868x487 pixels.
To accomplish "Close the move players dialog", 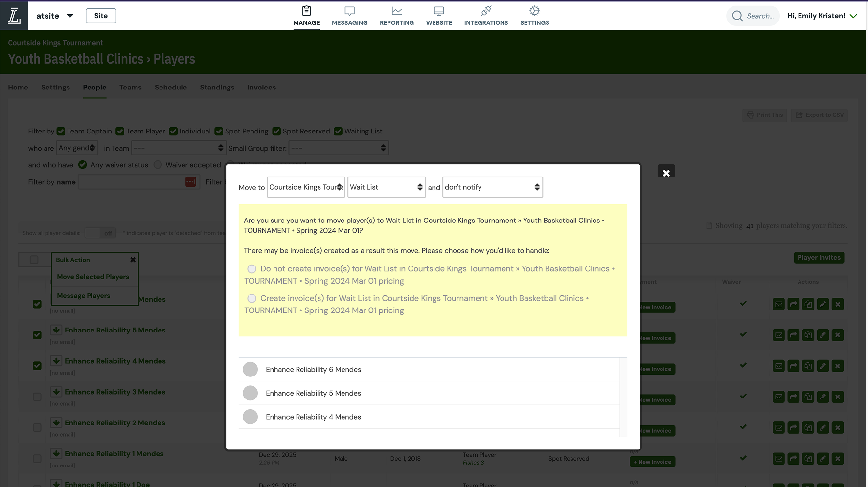I will coord(666,173).
